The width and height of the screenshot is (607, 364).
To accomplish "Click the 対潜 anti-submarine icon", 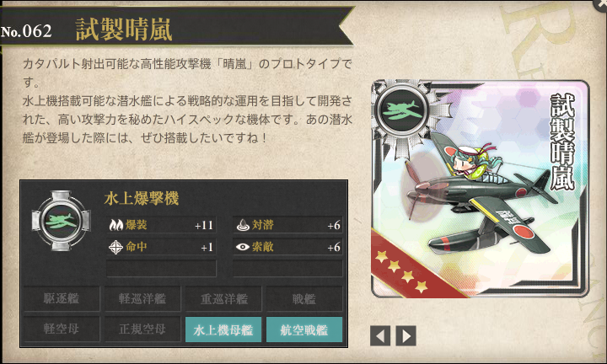I will 243,225.
